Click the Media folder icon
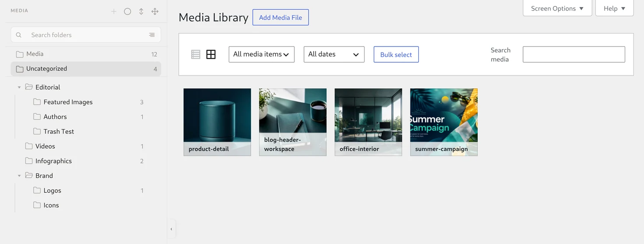The image size is (644, 244). 19,54
